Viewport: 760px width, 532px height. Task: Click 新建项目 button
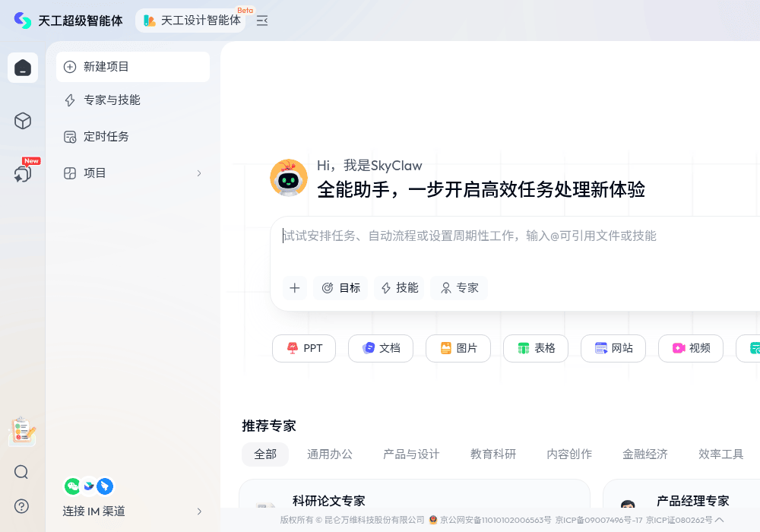click(133, 67)
